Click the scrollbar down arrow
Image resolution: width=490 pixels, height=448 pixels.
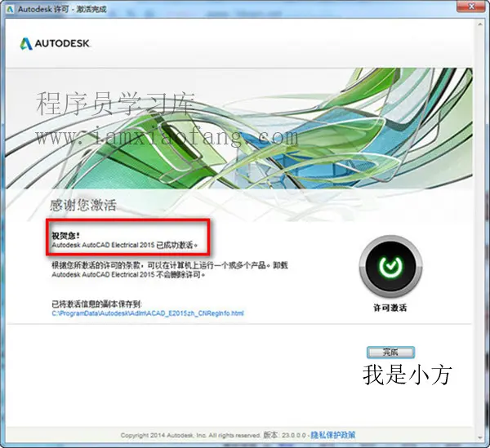pos(480,437)
